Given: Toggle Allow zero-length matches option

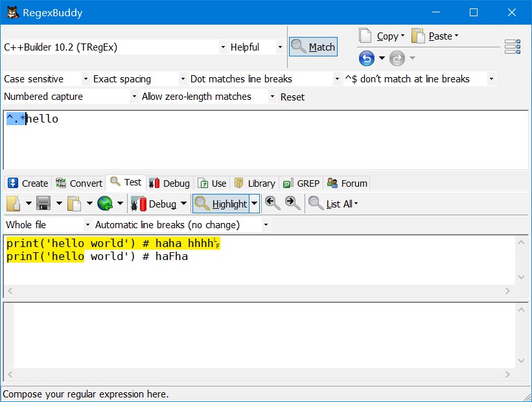Looking at the screenshot, I should point(208,97).
